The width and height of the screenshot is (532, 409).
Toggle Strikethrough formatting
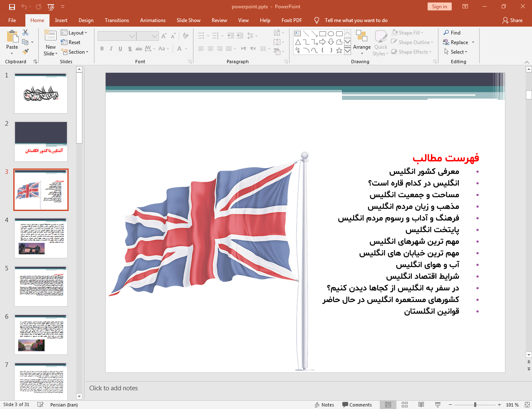[139, 49]
